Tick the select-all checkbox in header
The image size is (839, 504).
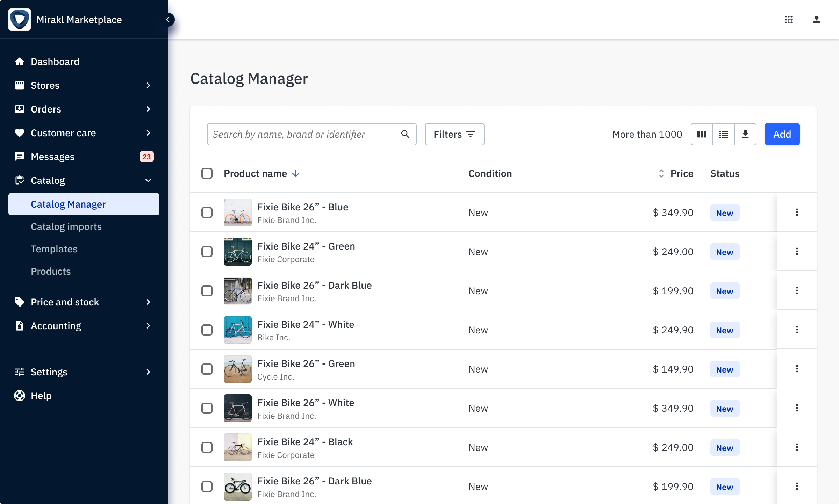pyautogui.click(x=207, y=173)
